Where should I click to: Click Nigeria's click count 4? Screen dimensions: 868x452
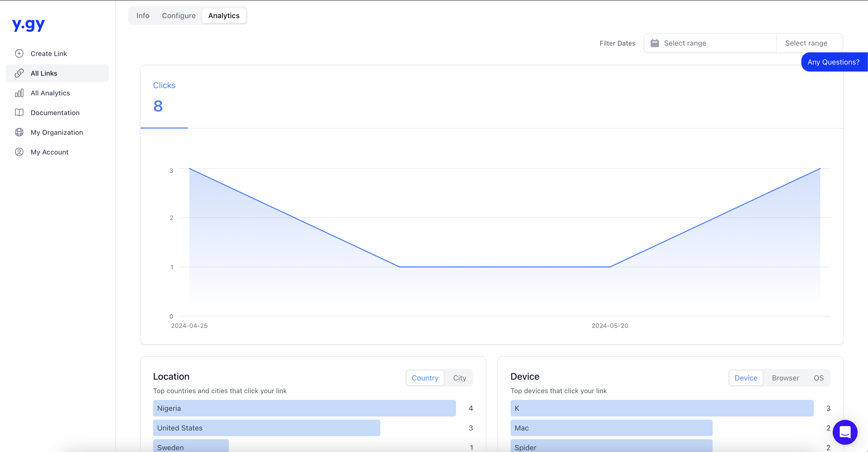[x=471, y=408]
